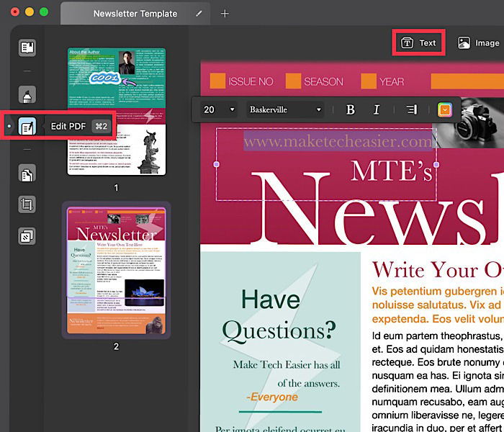
Task: Click the 'Write Your' red heading
Action: pos(426,270)
